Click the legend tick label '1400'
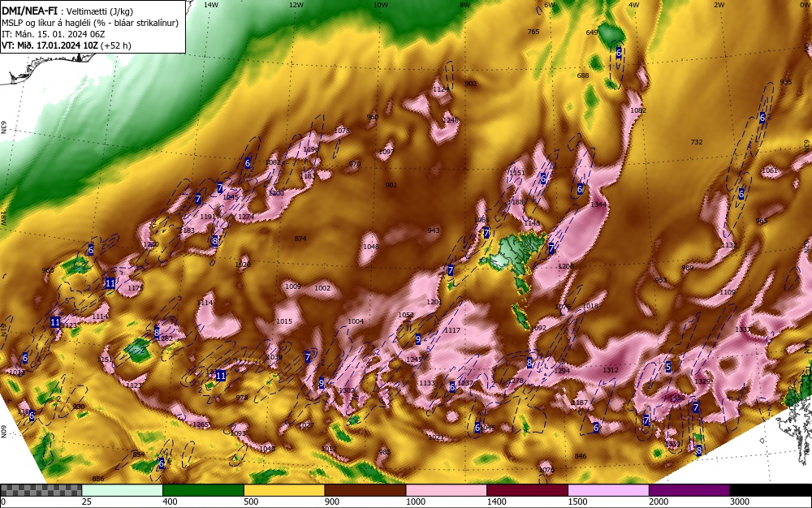Screen dimensions: 812x508 (x=496, y=502)
